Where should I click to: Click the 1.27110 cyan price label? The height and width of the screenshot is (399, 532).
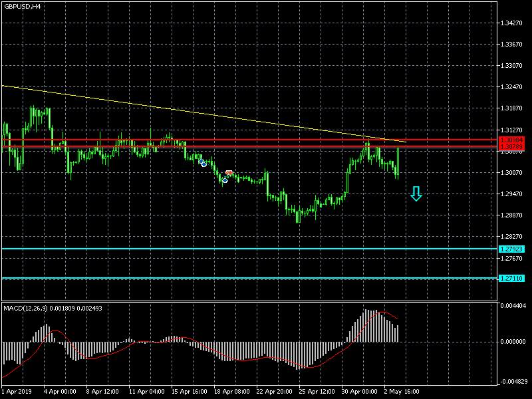coord(511,278)
